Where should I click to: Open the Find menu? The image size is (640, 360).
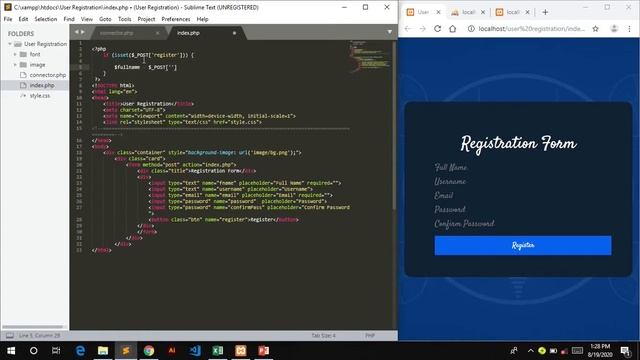pyautogui.click(x=69, y=19)
